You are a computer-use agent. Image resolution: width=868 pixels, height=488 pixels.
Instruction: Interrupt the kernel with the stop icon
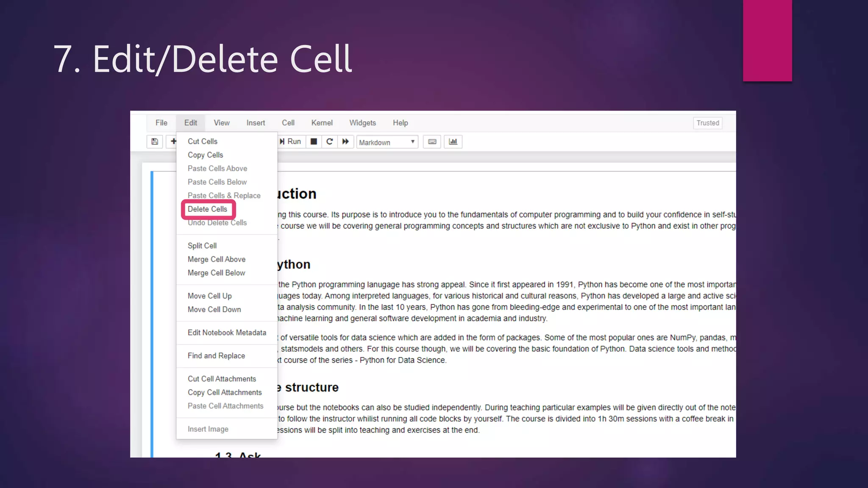click(x=314, y=141)
